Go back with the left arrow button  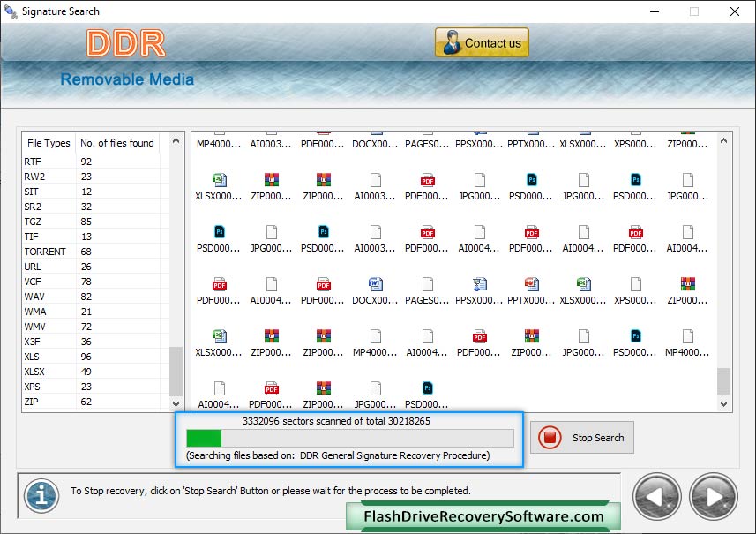656,497
